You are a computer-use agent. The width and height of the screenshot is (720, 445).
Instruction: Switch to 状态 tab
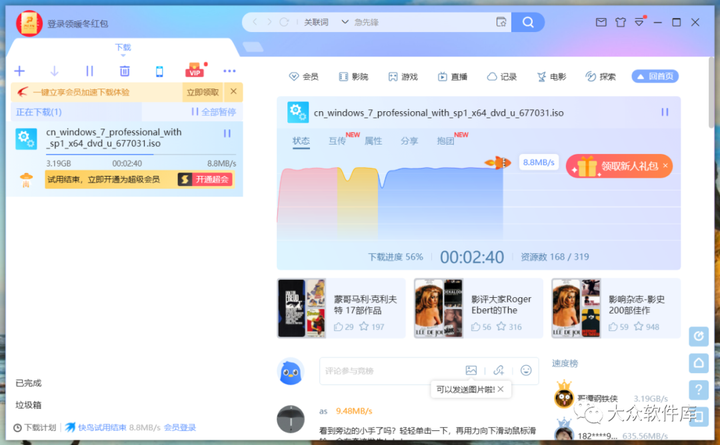click(x=301, y=141)
